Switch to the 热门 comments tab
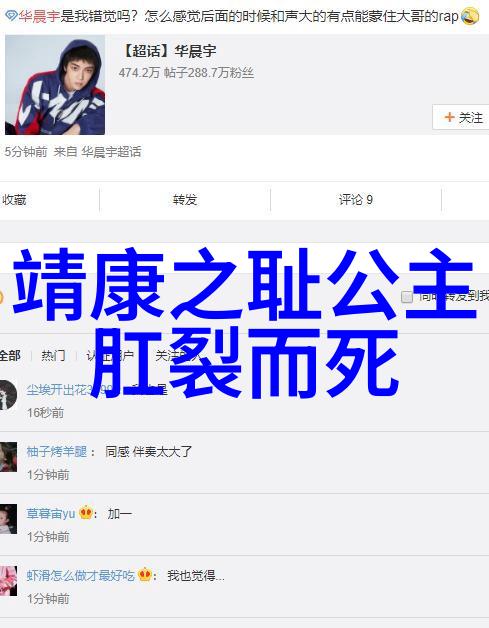Image resolution: width=489 pixels, height=628 pixels. click(53, 355)
